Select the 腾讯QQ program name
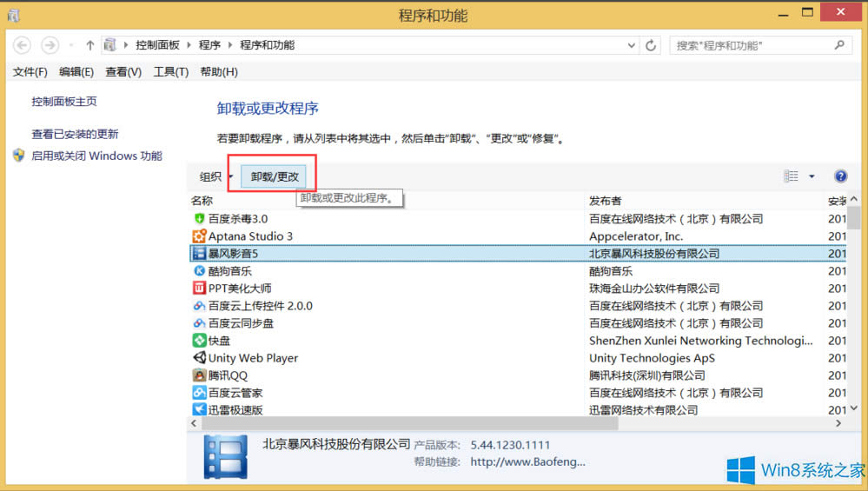 [228, 375]
